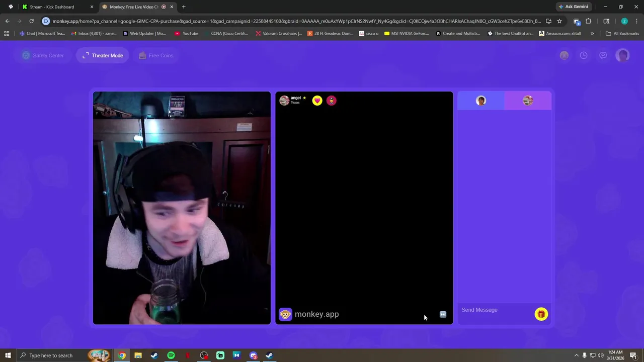
Task: Click the monkey.app URL address bar
Action: click(296, 21)
